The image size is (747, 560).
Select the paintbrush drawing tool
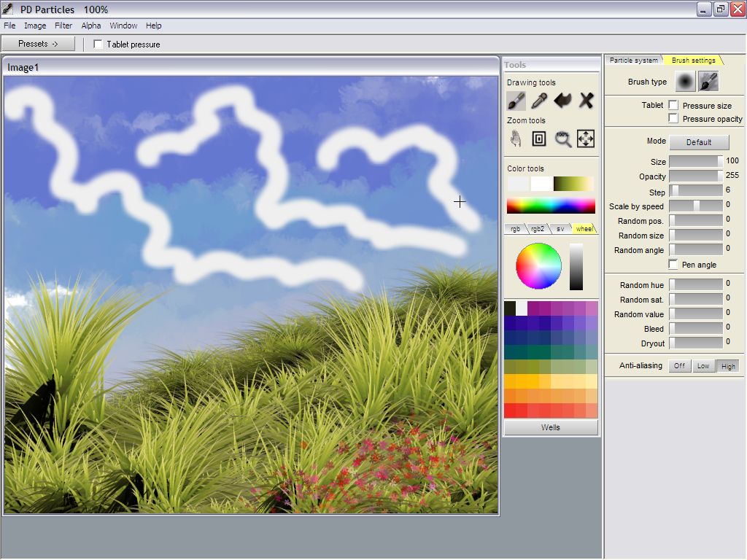(x=516, y=101)
